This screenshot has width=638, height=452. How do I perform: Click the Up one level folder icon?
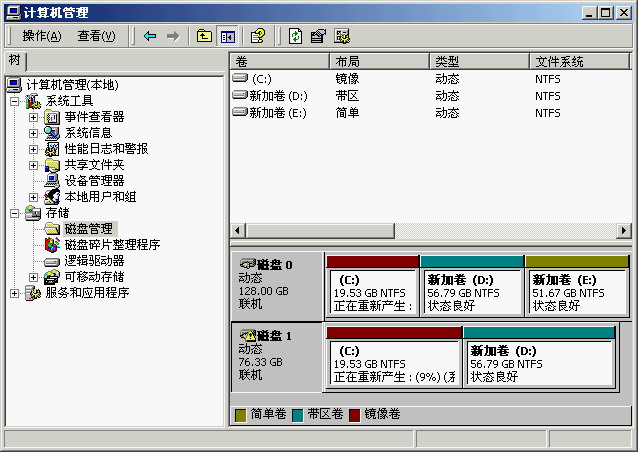tap(204, 36)
